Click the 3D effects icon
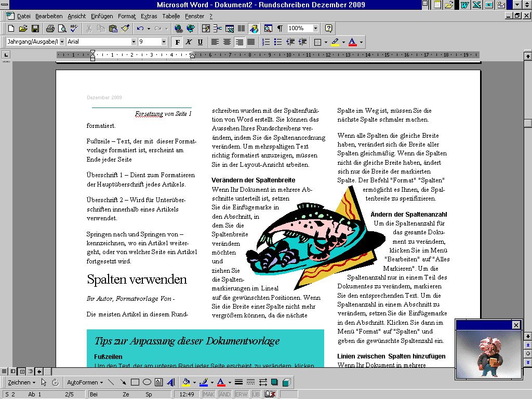 286,382
